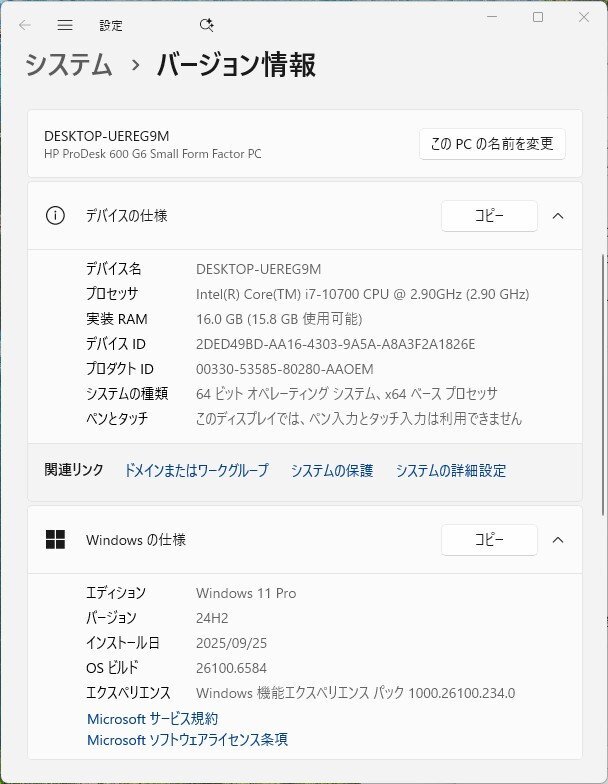Open the settings search icon
The image size is (608, 784).
pos(206,25)
